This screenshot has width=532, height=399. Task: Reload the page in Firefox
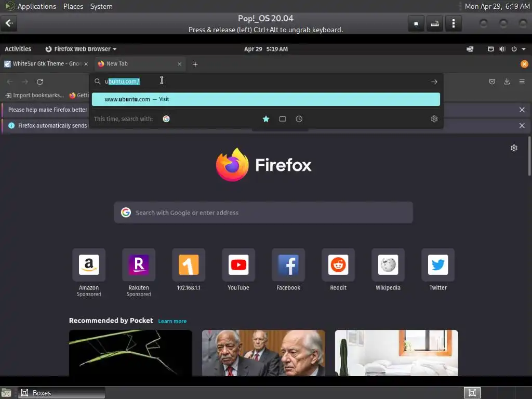click(40, 82)
